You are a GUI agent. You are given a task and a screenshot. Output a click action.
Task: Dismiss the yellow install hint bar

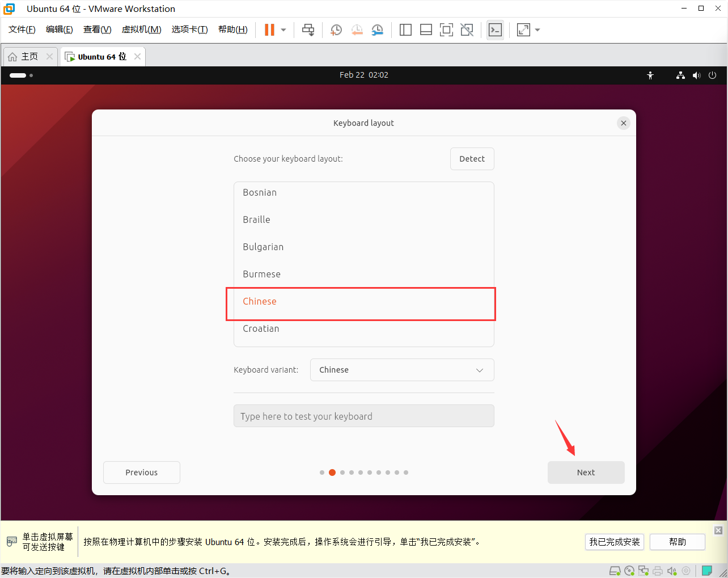click(718, 530)
